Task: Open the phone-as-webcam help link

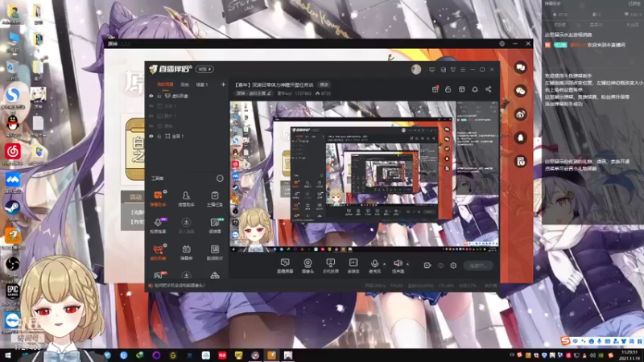Action: [x=180, y=286]
